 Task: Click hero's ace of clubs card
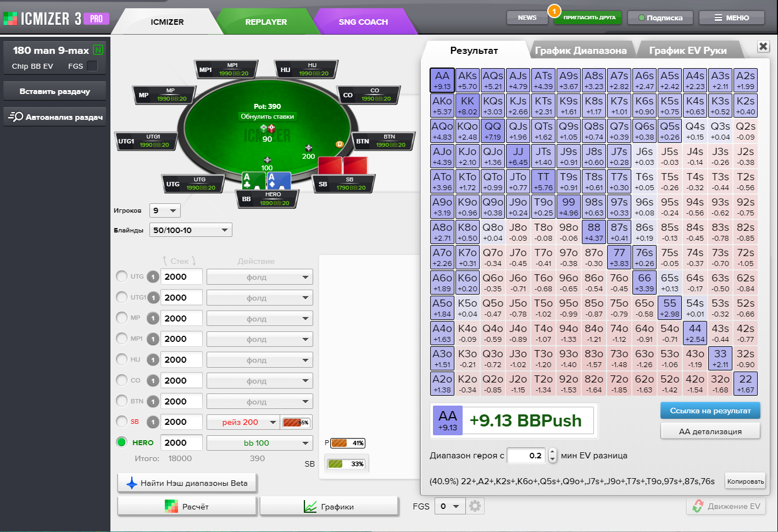click(x=253, y=180)
